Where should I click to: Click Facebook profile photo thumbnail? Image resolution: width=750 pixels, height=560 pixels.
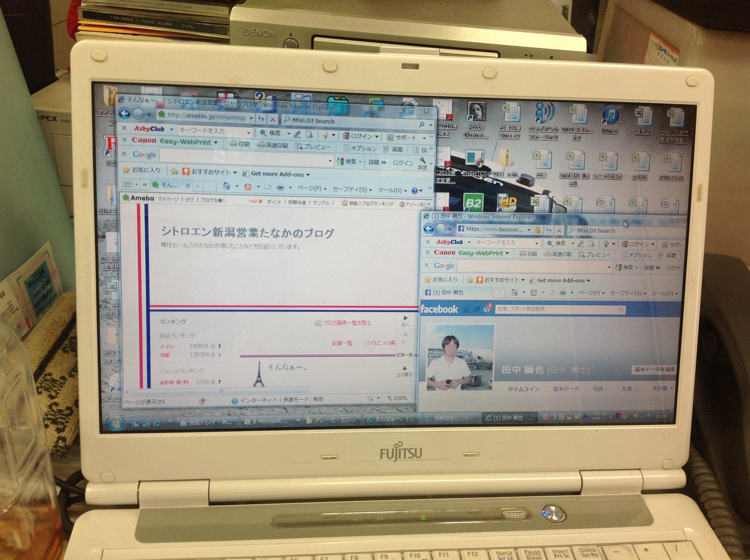click(x=460, y=358)
